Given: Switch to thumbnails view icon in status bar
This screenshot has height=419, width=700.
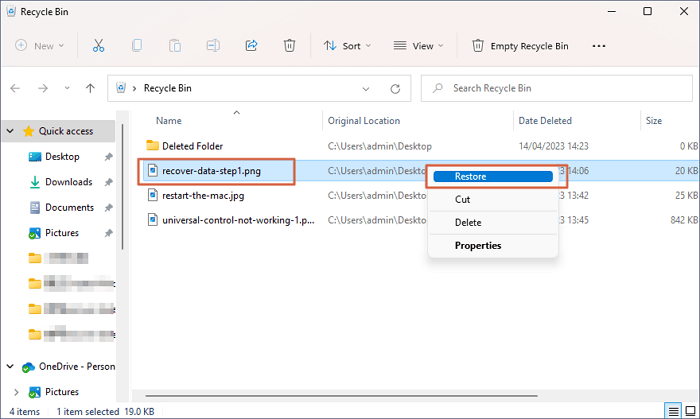Looking at the screenshot, I should click(689, 411).
